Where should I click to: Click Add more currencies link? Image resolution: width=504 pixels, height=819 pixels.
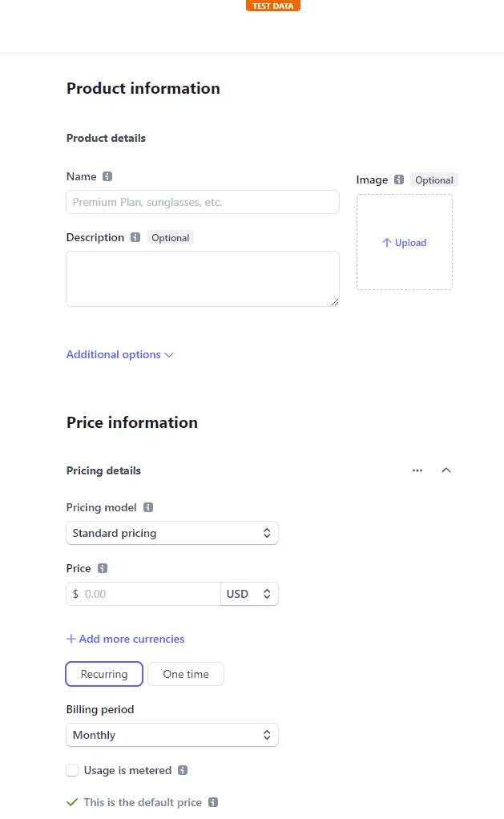click(x=126, y=639)
